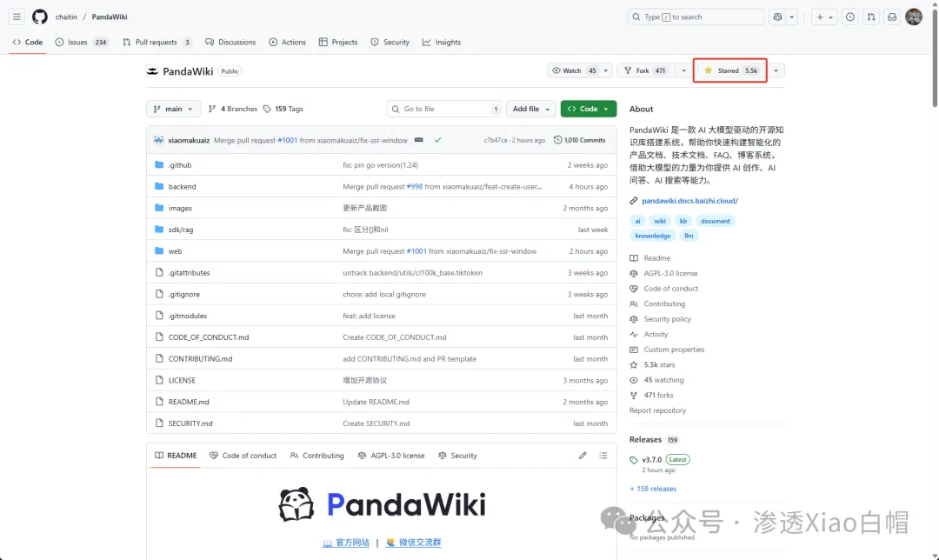Open the .github folder
The width and height of the screenshot is (939, 560).
coord(180,164)
